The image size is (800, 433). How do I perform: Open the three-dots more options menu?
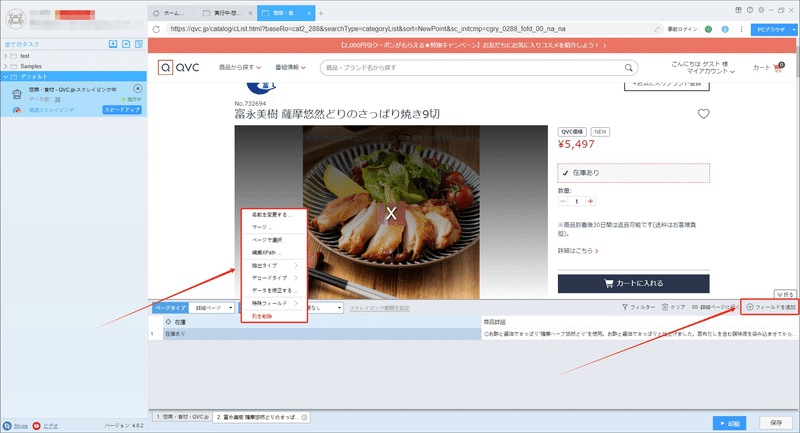pos(741,29)
